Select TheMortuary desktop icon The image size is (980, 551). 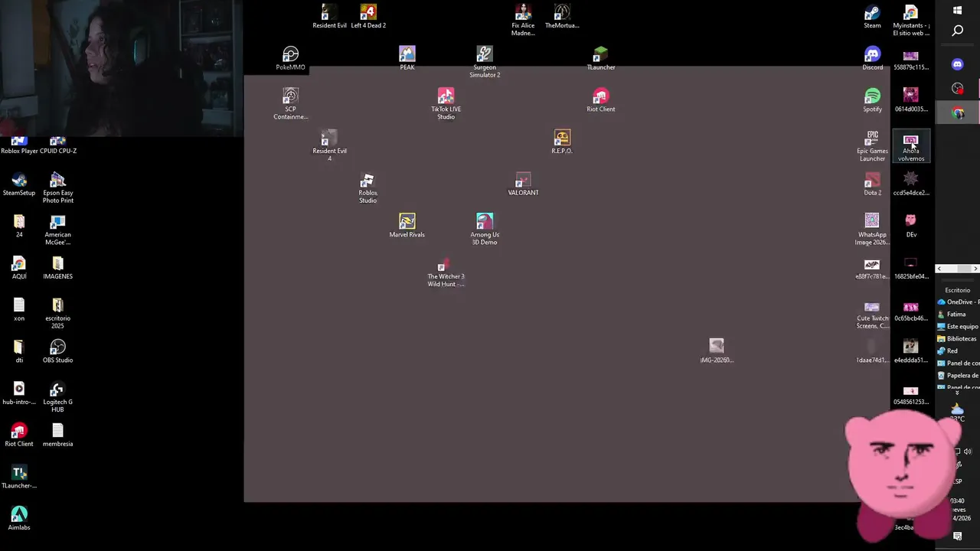point(562,17)
